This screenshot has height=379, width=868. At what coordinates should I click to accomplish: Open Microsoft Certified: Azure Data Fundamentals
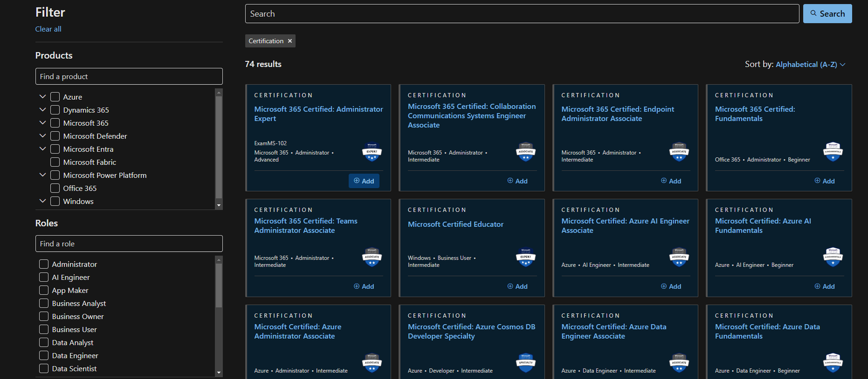click(x=767, y=331)
